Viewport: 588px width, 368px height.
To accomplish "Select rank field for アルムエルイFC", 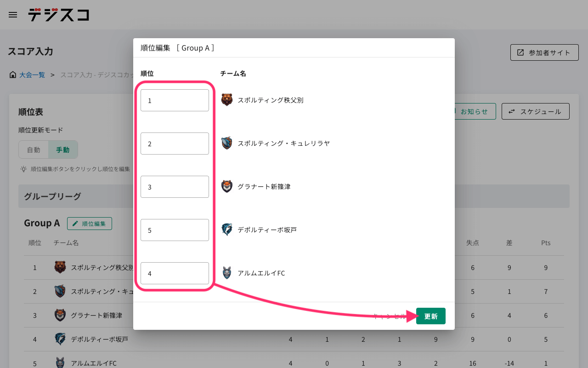I will tap(175, 273).
